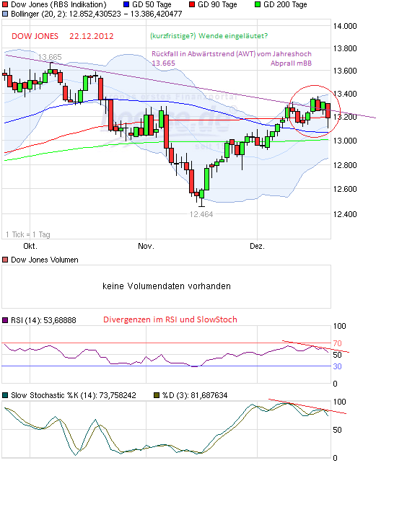Select the 'Dow Jones (RBS Indikation)' legend label
Viewport: 420px width, 525px height.
click(58, 4)
